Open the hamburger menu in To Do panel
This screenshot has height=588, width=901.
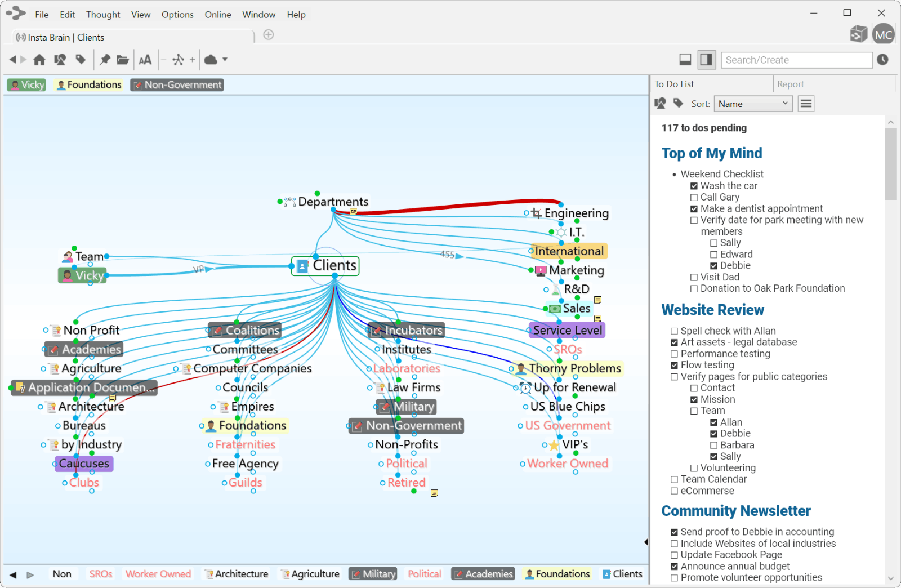[x=806, y=104]
